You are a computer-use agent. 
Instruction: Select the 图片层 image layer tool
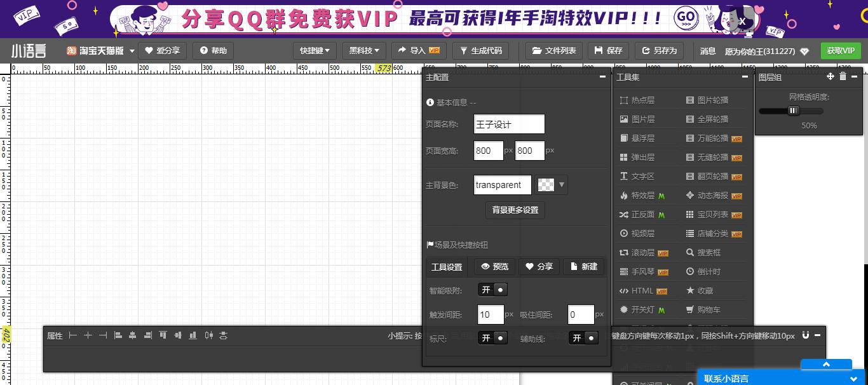[x=637, y=119]
